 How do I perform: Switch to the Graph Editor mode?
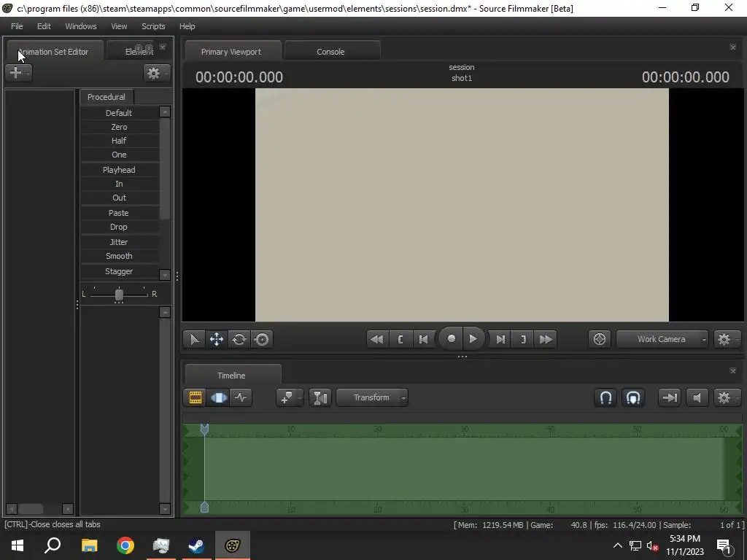pyautogui.click(x=241, y=397)
